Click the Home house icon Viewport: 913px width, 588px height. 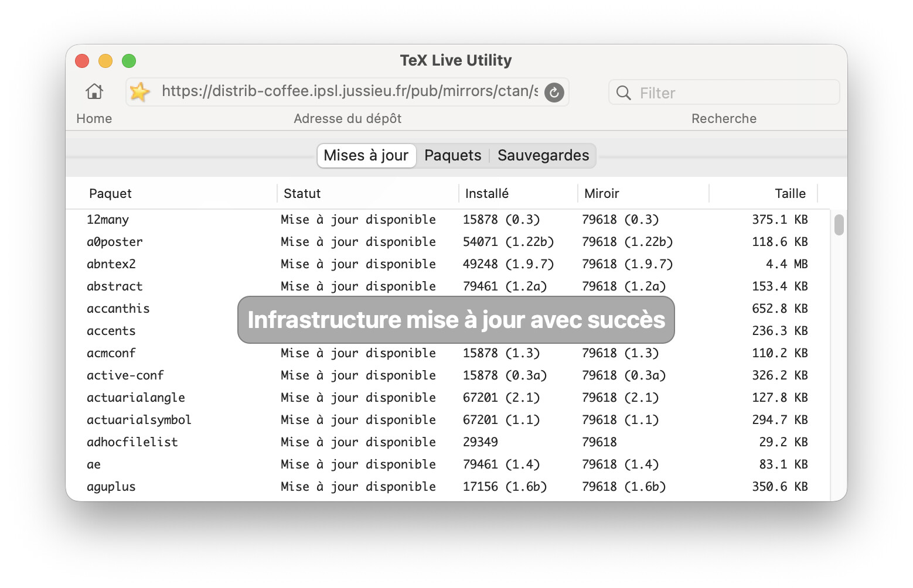(x=94, y=91)
